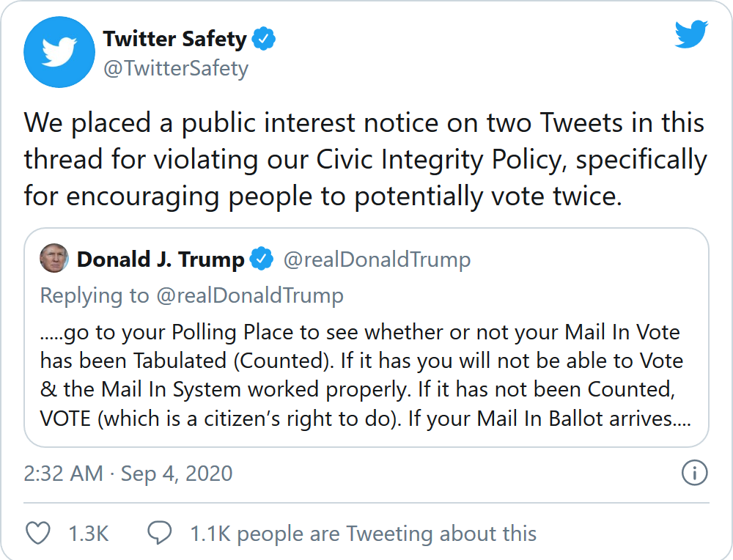Image resolution: width=733 pixels, height=560 pixels.
Task: Click the 2:32 AM · Sep 4, 2020 timestamp
Action: (x=128, y=474)
